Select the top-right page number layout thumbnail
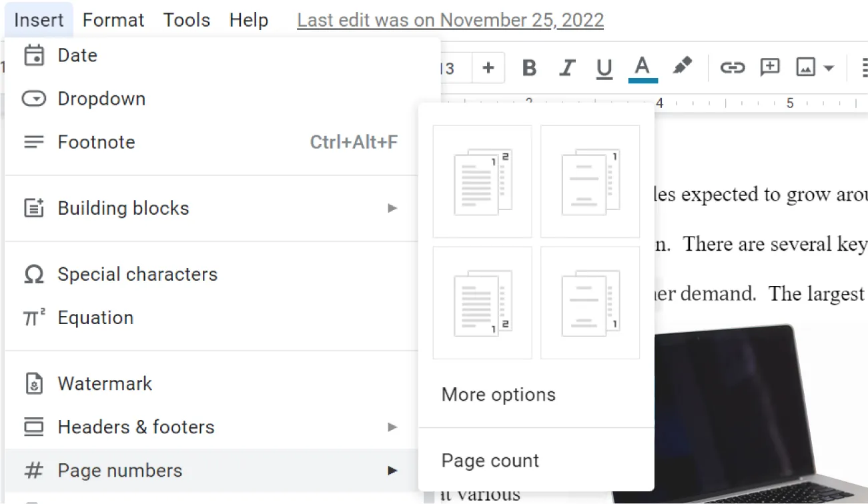This screenshot has width=868, height=504. click(x=589, y=181)
